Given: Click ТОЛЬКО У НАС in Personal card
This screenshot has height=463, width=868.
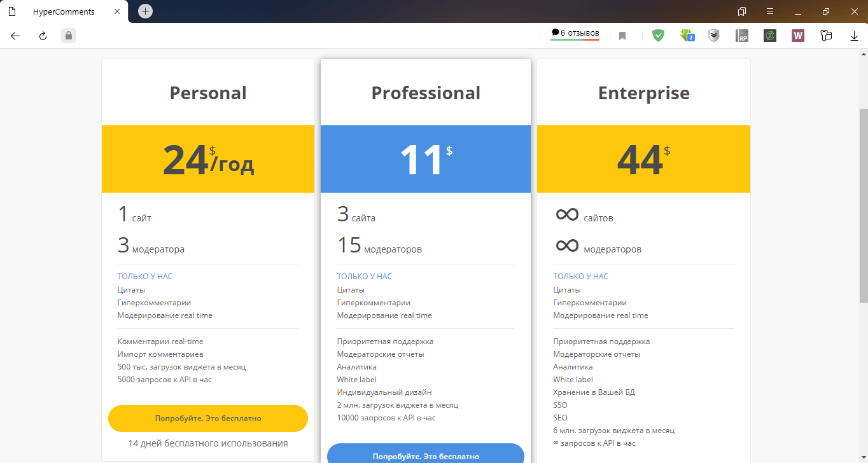Looking at the screenshot, I should point(145,277).
